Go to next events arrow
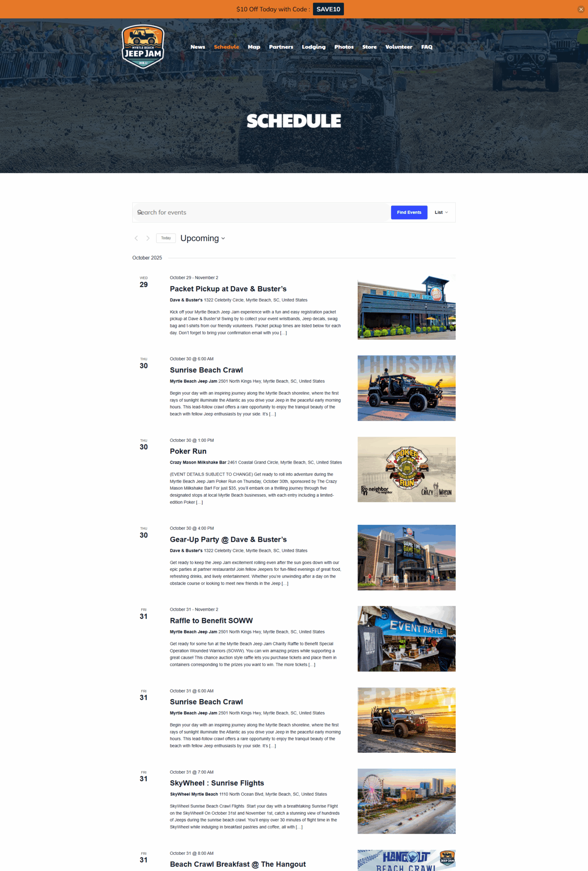Screen dimensions: 588x871 tap(148, 238)
